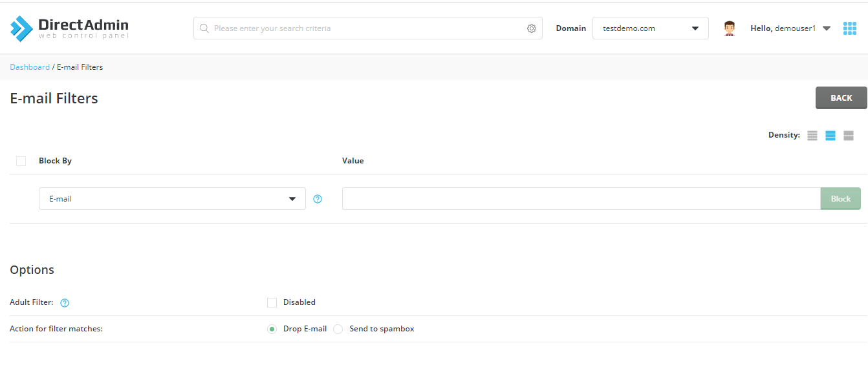Select compact density icon
This screenshot has height=385, width=868.
(x=812, y=136)
